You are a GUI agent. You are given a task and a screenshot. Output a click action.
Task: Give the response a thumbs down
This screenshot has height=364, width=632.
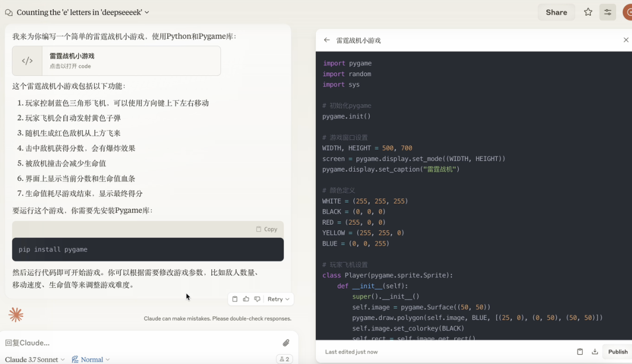(x=257, y=299)
